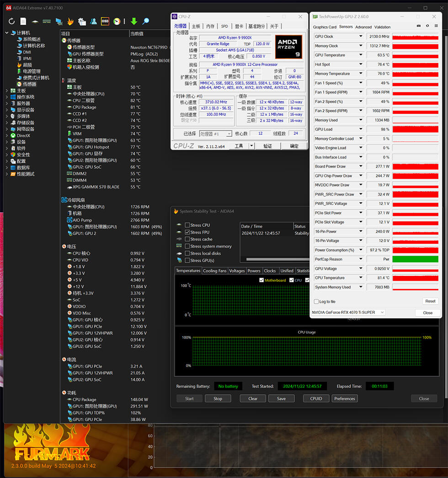This screenshot has height=478, width=448.
Task: Click the Reset button in GPU-Z
Action: coord(430,301)
